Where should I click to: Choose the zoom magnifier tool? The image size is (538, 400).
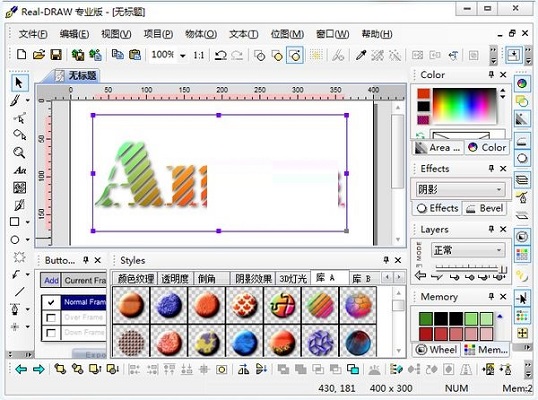coord(19,152)
